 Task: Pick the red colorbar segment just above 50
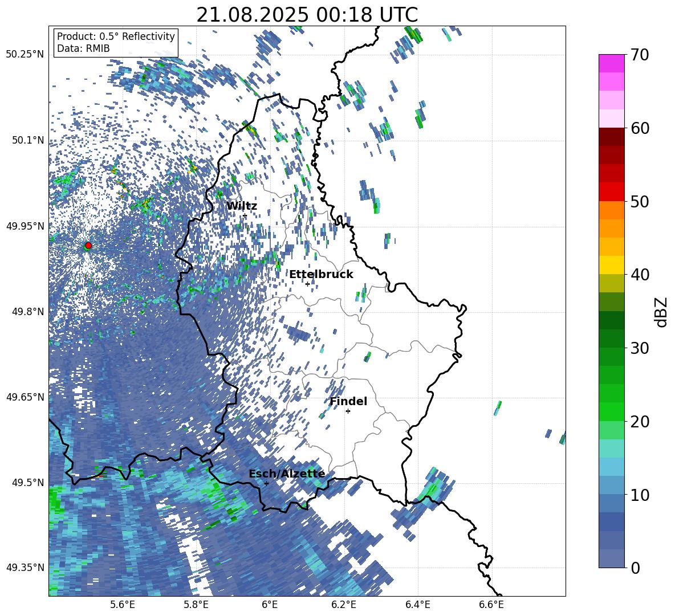click(611, 192)
